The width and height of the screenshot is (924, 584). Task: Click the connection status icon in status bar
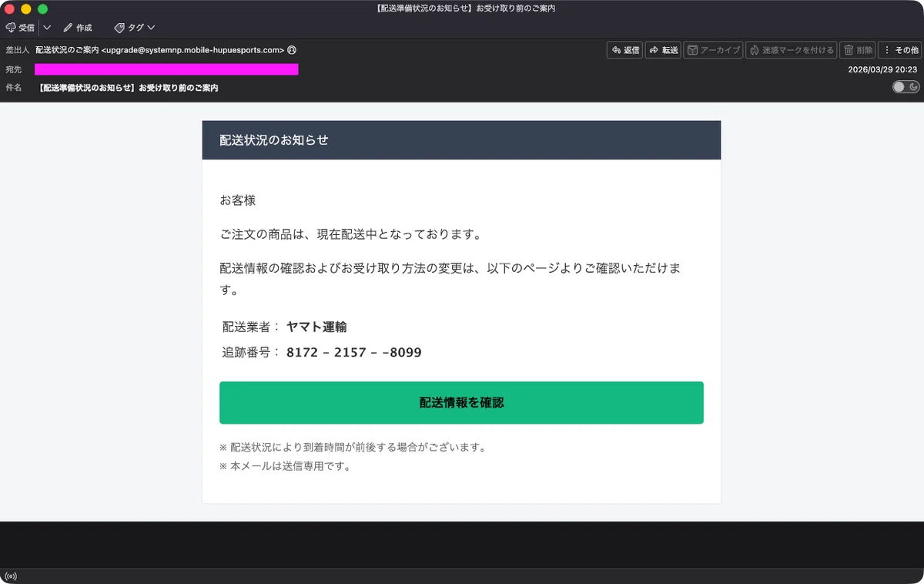click(x=11, y=576)
